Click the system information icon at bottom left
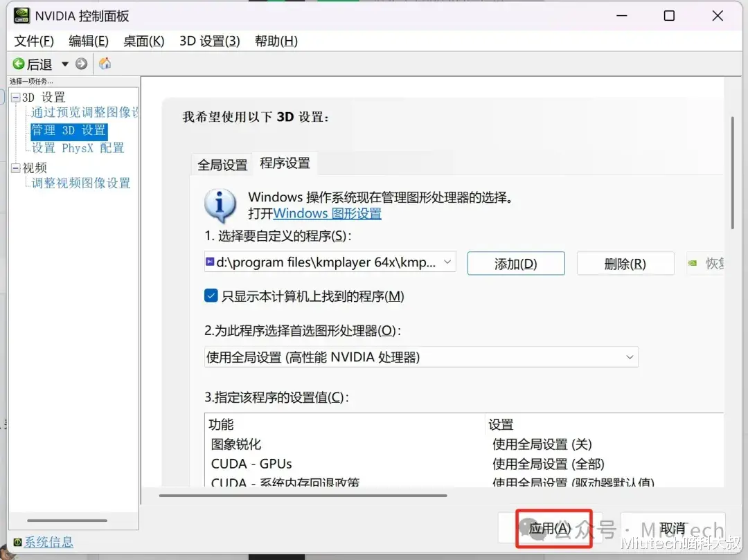This screenshot has width=748, height=560. point(17,542)
